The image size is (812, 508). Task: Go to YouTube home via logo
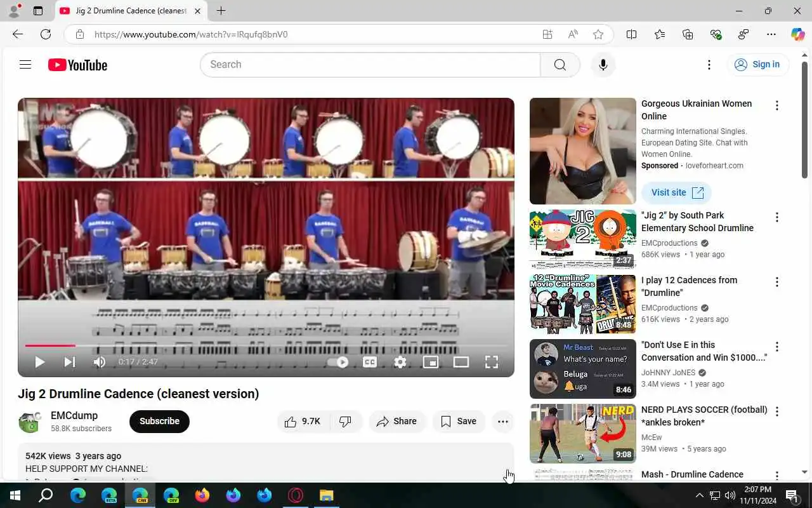point(77,65)
